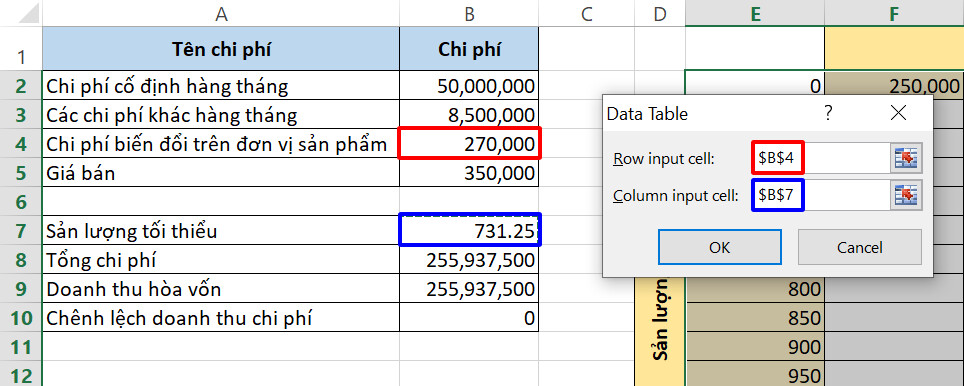Select row 4 header
Screen dimensions: 964x386
(x=21, y=143)
